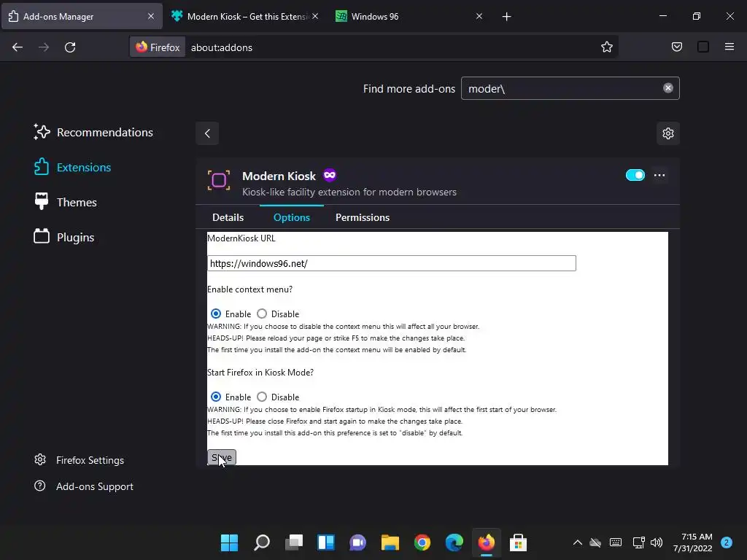Open Task View on taskbar

point(293,542)
